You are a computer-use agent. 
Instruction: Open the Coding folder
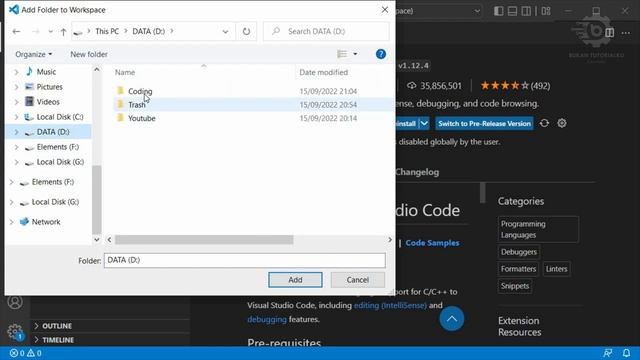point(140,91)
